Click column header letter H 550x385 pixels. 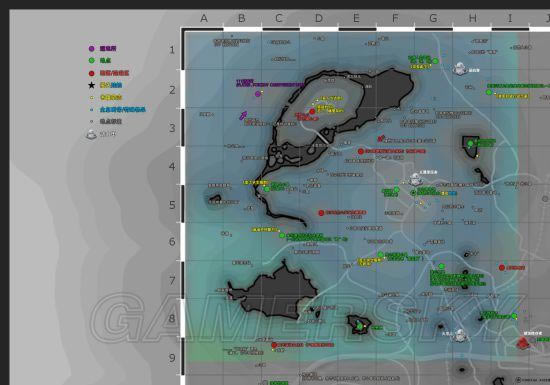click(473, 18)
